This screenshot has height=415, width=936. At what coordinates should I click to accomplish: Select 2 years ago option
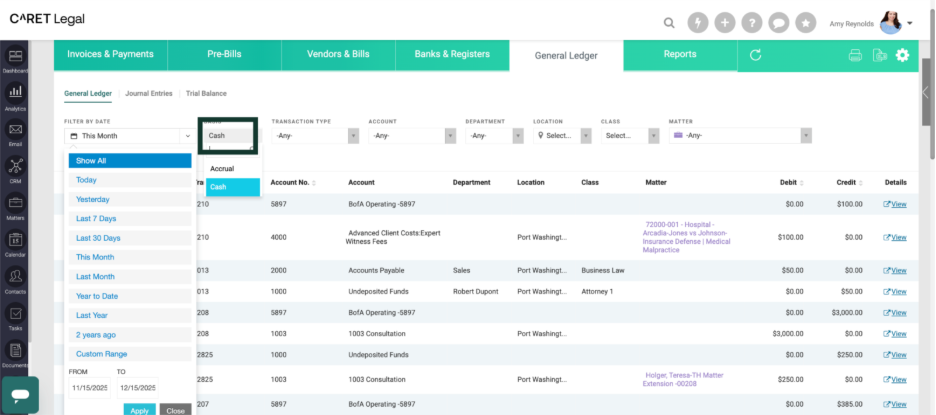pyautogui.click(x=130, y=335)
